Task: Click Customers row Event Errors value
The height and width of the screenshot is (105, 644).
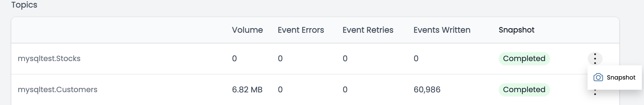Action: click(280, 89)
